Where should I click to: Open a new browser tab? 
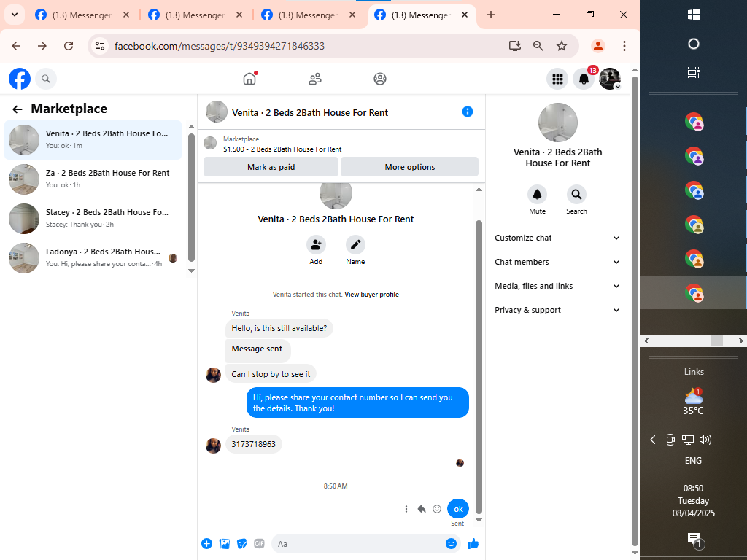[491, 15]
